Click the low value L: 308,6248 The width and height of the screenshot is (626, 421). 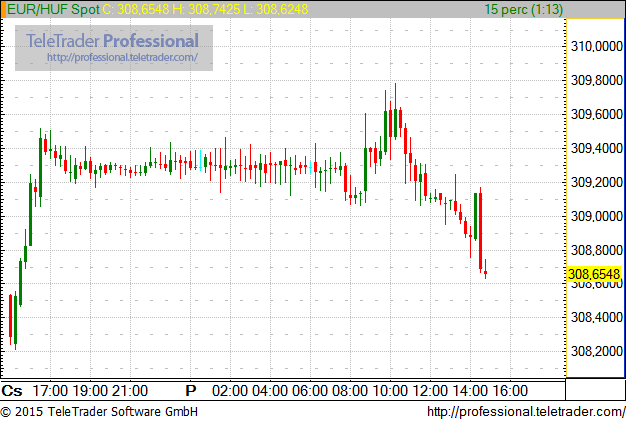point(275,9)
